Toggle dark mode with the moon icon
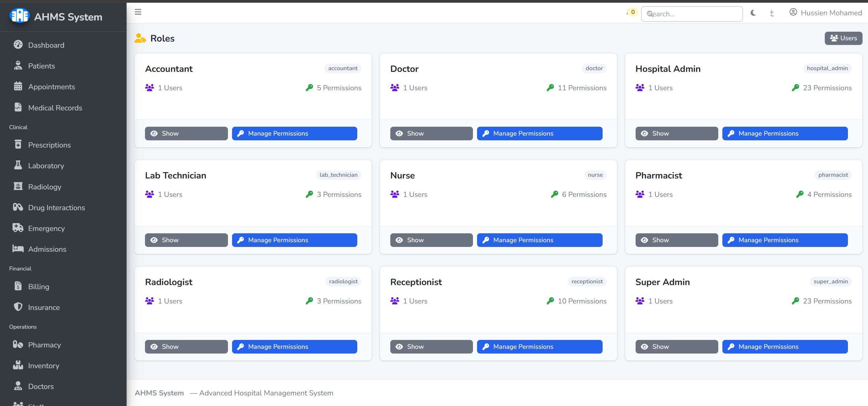This screenshot has height=406, width=868. point(753,13)
